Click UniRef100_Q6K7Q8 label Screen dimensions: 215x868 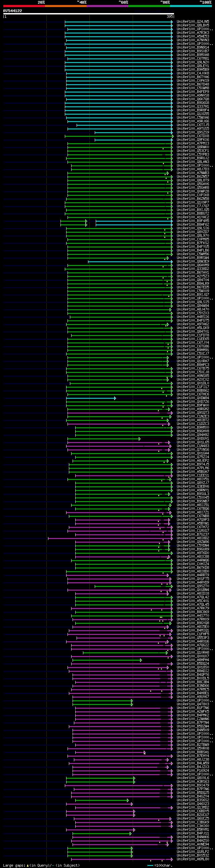click(x=193, y=99)
